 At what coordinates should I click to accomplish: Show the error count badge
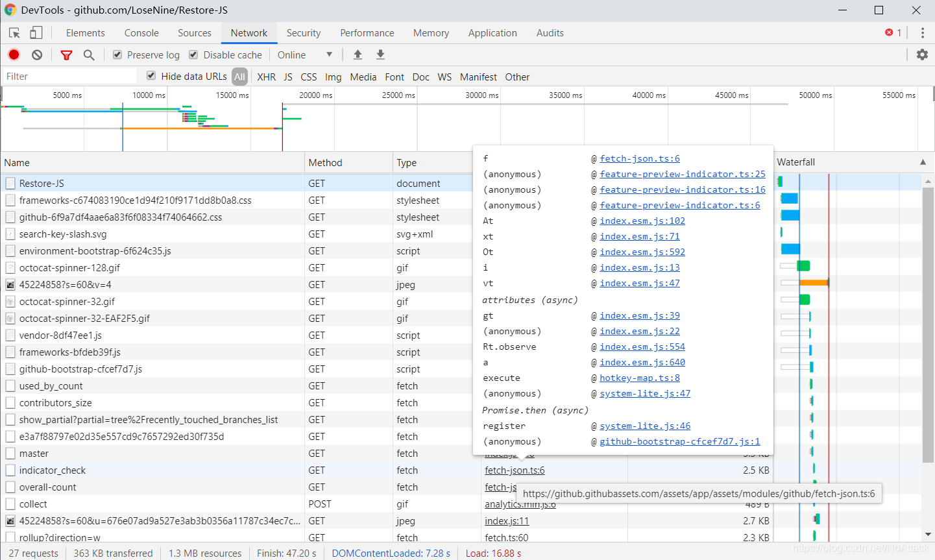[893, 32]
